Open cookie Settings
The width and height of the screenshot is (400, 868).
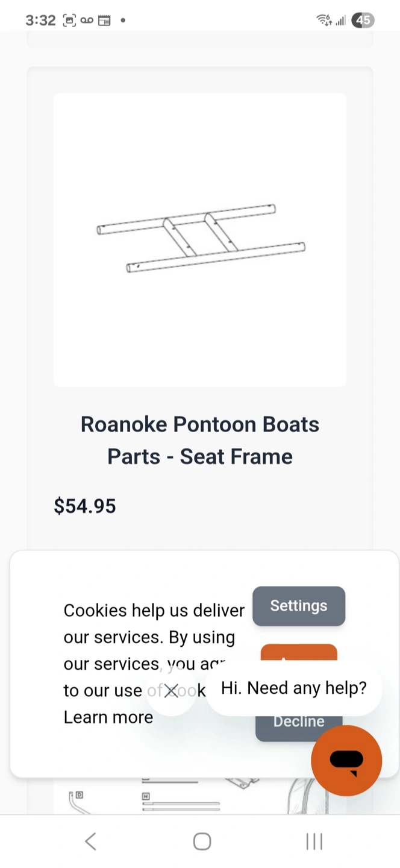pyautogui.click(x=299, y=606)
